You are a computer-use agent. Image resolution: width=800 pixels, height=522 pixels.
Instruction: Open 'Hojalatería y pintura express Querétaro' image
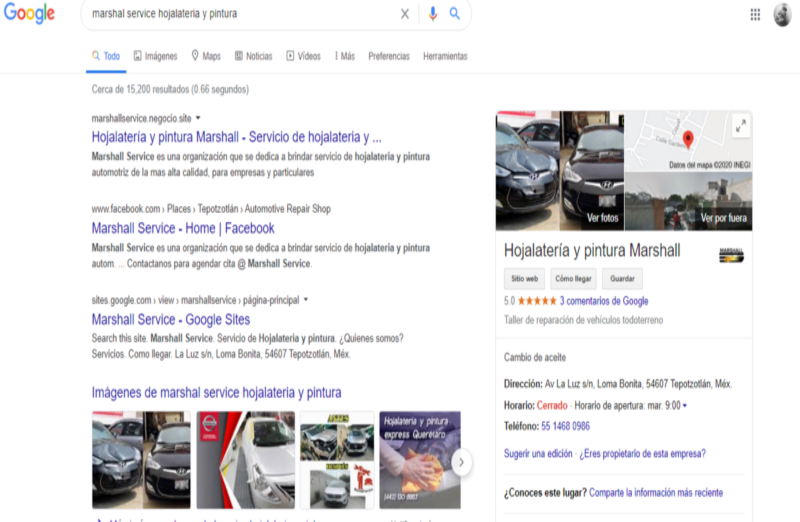(x=420, y=460)
